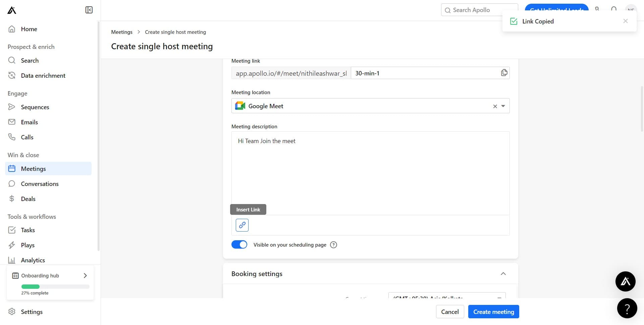Copy the meeting link with copy icon

(x=504, y=73)
